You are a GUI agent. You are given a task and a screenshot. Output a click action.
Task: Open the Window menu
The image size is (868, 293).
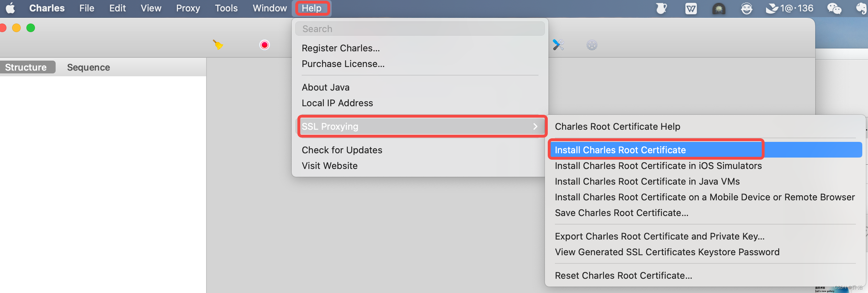(x=270, y=8)
